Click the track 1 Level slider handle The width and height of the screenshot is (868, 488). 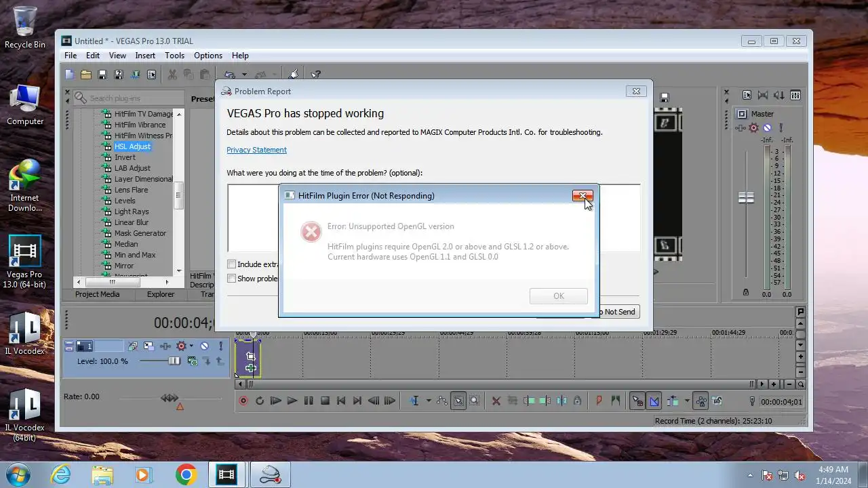pyautogui.click(x=174, y=361)
